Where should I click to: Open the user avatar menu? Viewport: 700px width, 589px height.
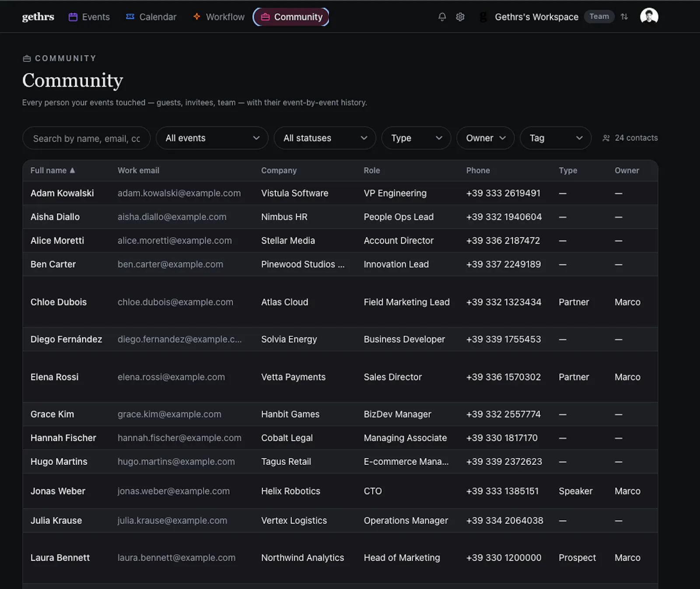tap(649, 16)
